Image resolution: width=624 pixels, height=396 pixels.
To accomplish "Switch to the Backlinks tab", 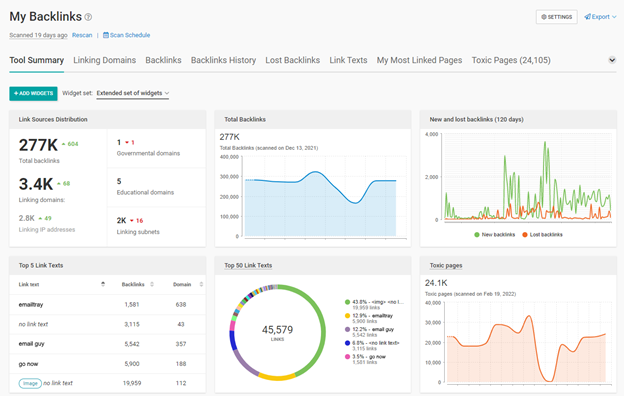I will click(163, 60).
